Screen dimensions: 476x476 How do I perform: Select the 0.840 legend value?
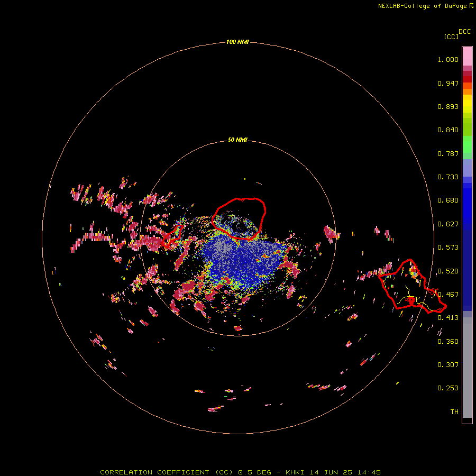(448, 130)
